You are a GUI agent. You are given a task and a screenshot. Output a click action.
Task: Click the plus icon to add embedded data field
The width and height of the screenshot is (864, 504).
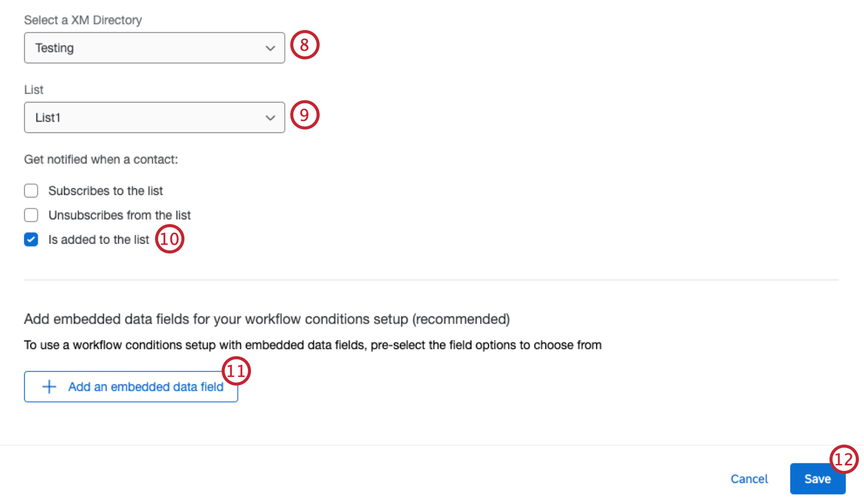[48, 387]
